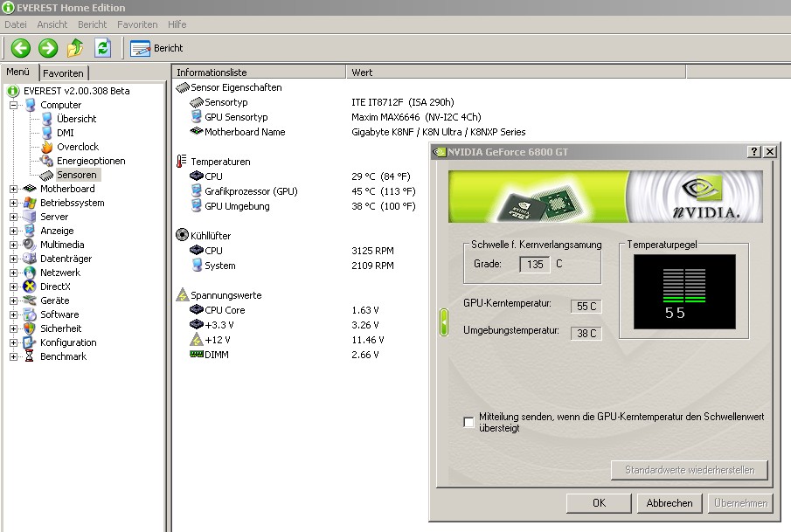
Task: Click the Sicherheit shield icon
Action: tap(30, 328)
